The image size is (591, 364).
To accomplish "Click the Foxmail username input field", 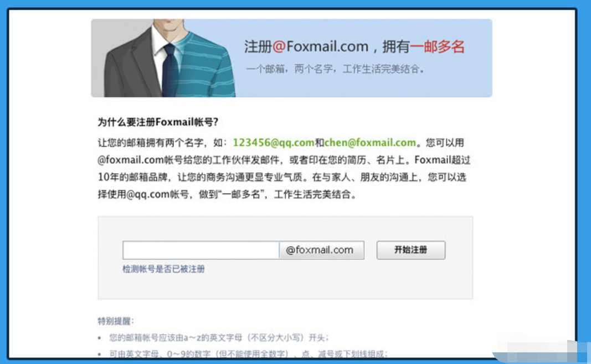I will pyautogui.click(x=201, y=250).
